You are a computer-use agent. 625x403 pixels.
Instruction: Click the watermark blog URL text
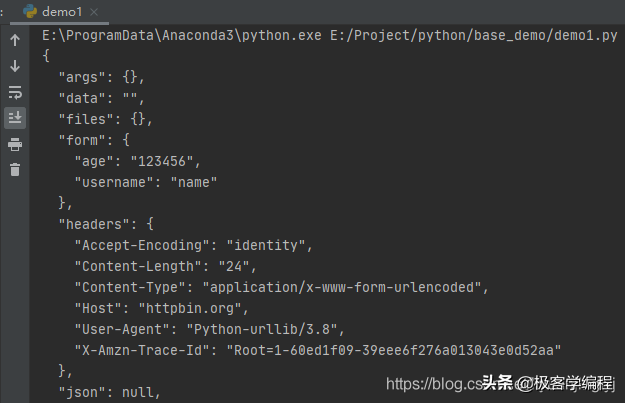tap(434, 384)
